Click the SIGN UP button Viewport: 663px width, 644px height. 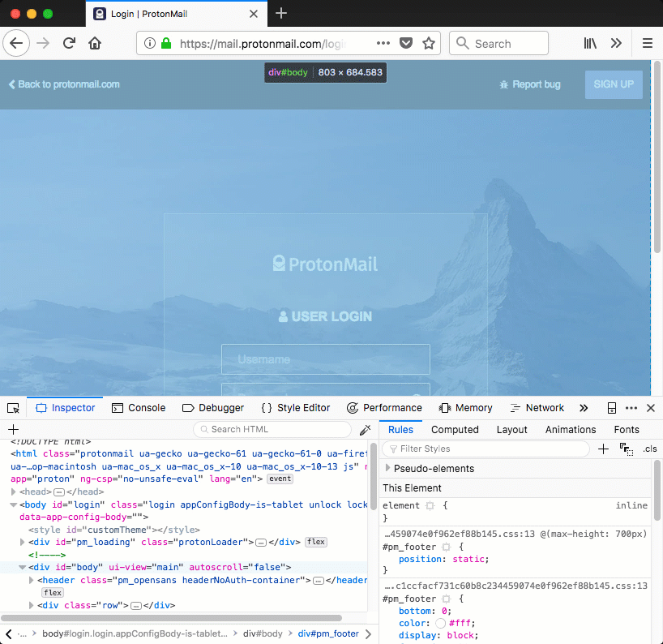[614, 84]
